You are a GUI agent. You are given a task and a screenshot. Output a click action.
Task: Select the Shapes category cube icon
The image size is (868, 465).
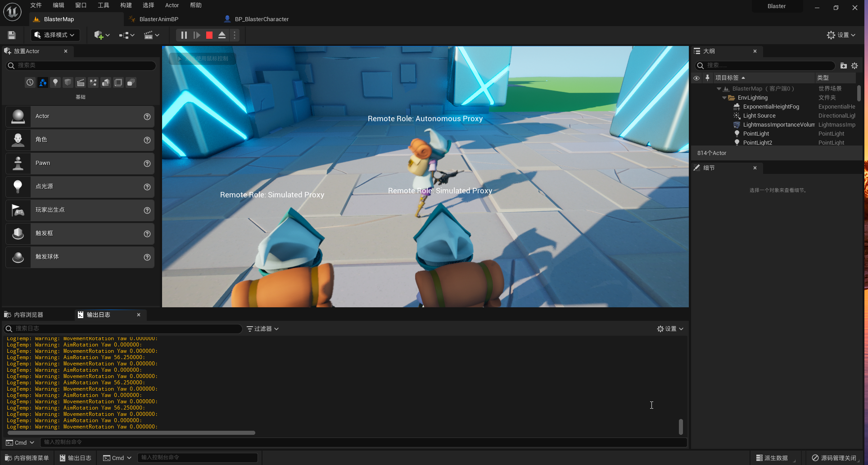[68, 82]
